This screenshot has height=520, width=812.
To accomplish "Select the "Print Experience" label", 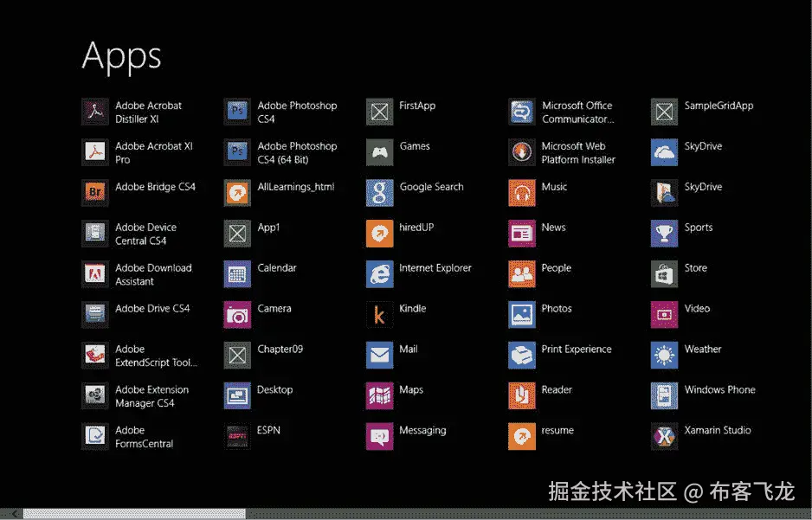I will (x=577, y=350).
